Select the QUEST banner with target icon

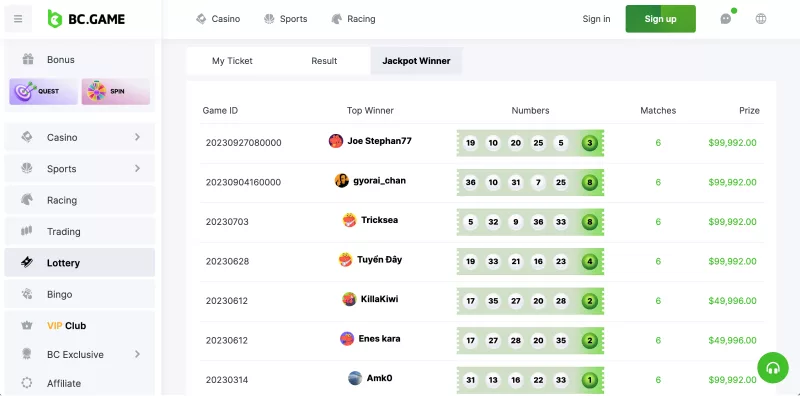pos(44,91)
